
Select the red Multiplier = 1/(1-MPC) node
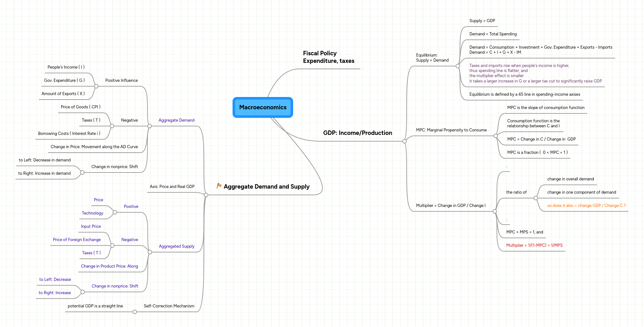click(535, 245)
